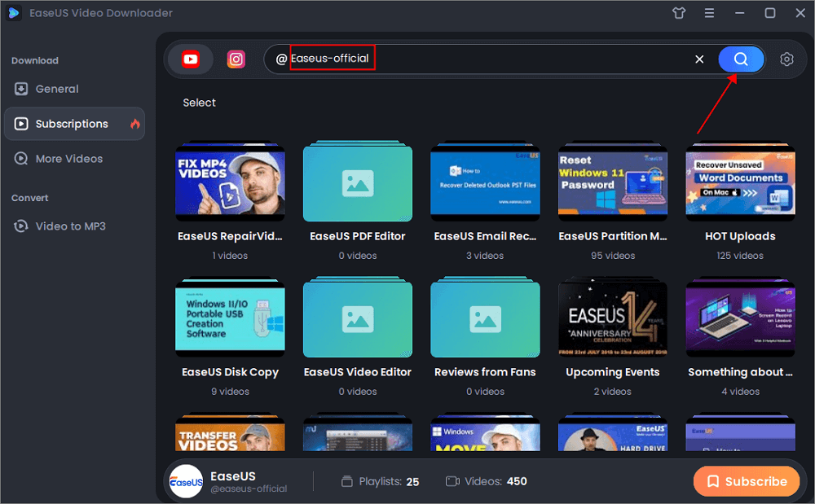
Task: Click the search magnifier icon
Action: (740, 59)
